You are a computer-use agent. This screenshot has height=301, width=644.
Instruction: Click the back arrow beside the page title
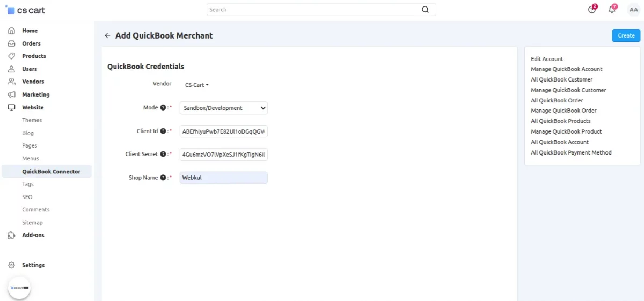pos(107,36)
